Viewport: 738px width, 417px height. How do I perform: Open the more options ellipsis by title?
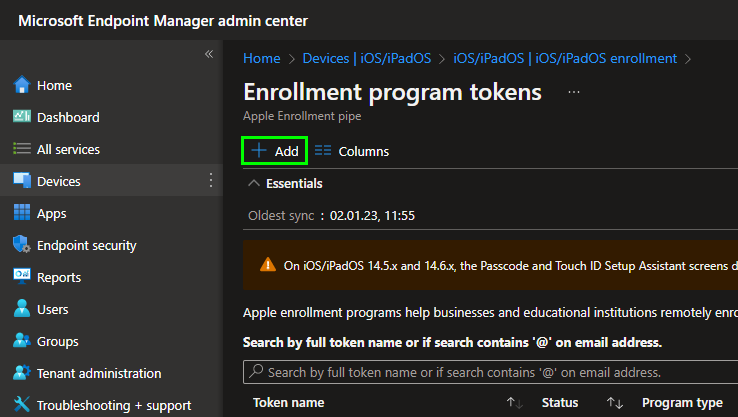(x=574, y=92)
